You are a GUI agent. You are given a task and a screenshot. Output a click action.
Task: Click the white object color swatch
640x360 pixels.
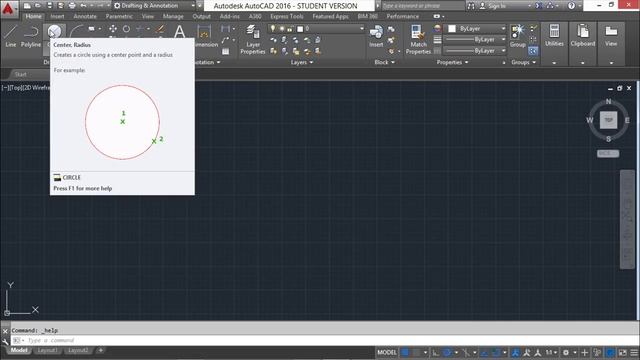(452, 29)
